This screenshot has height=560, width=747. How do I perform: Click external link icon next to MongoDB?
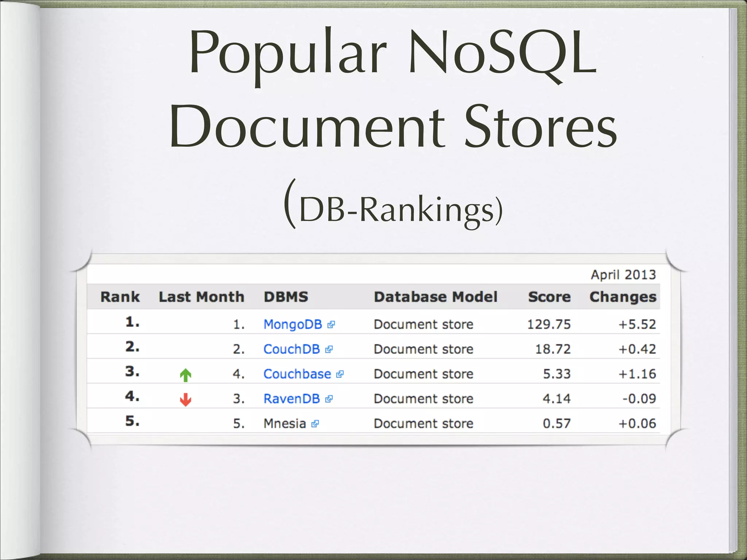click(x=331, y=325)
